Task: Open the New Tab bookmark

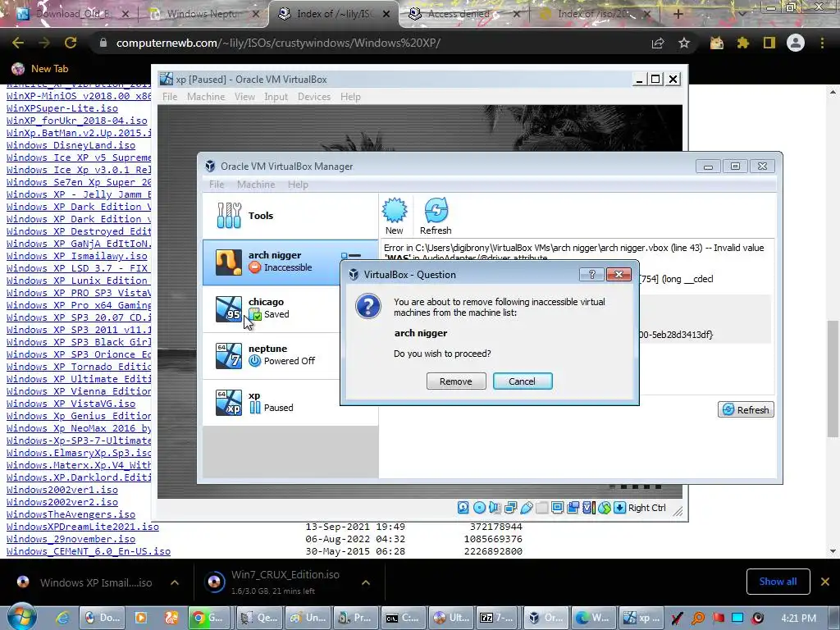Action: click(x=40, y=69)
